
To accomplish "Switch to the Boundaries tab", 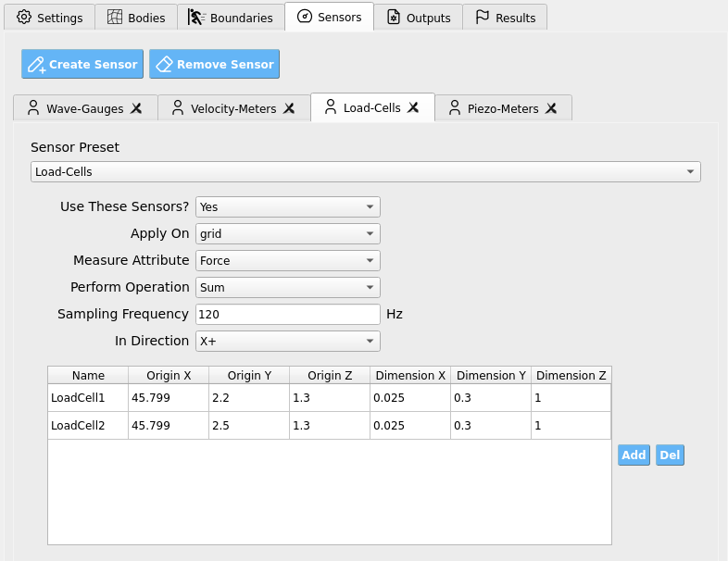I will [231, 18].
